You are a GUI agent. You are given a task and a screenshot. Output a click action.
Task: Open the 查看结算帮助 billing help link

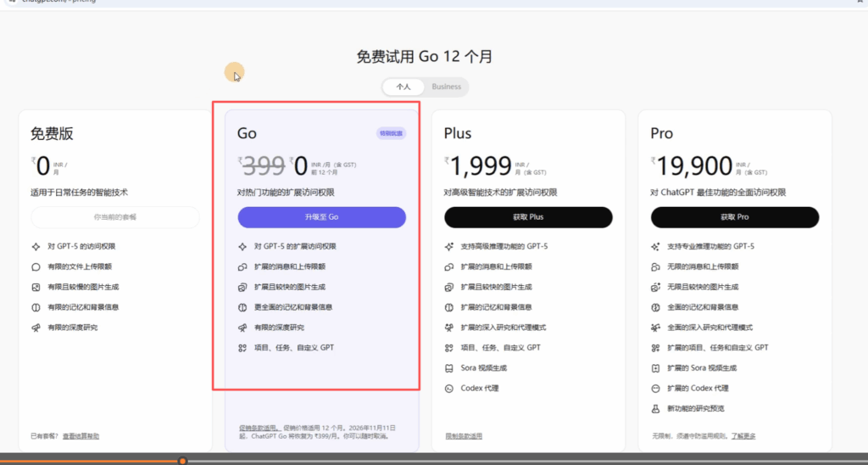[81, 436]
